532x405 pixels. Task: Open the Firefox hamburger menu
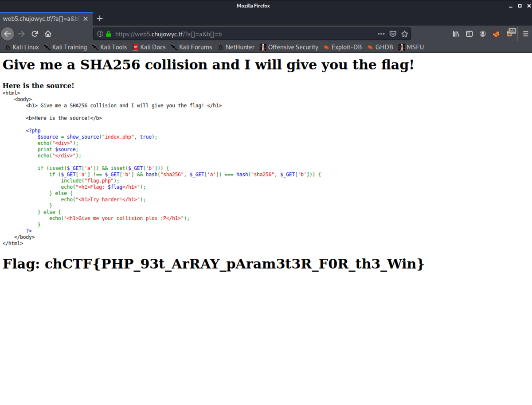click(x=525, y=34)
